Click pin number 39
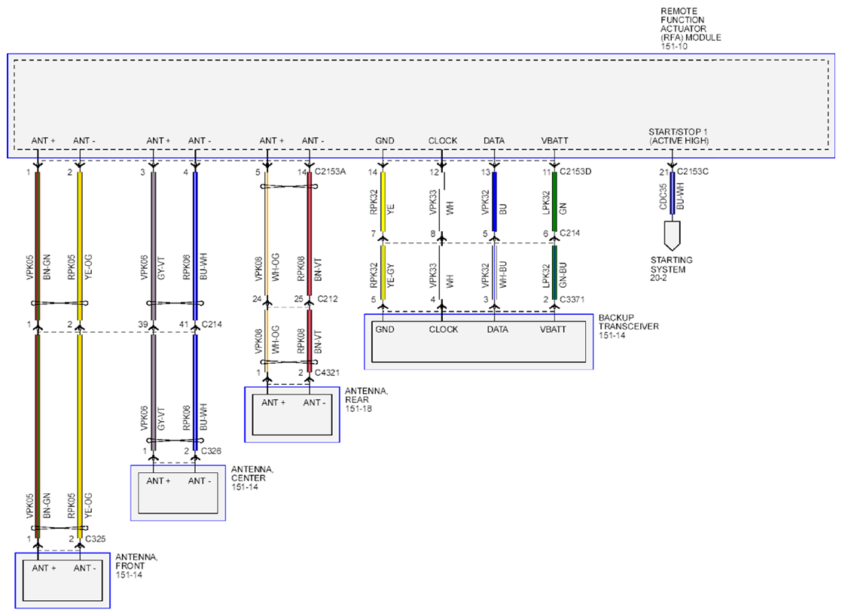This screenshot has width=842, height=616. (x=143, y=325)
